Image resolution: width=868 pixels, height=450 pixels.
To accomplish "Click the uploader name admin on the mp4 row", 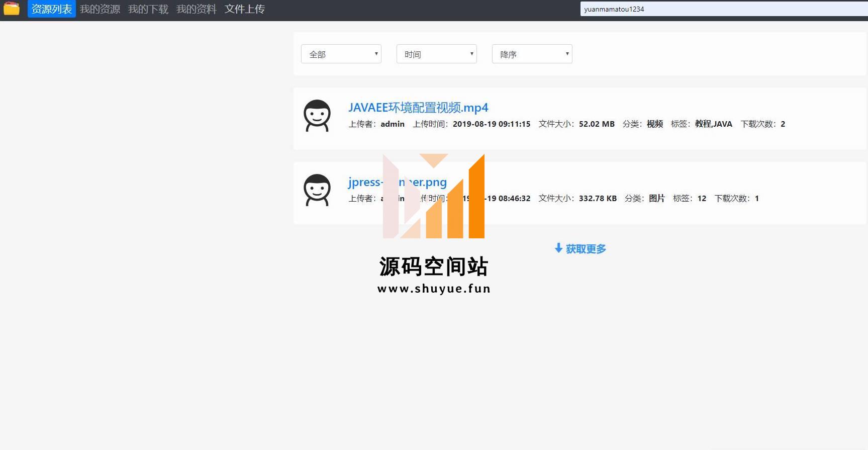I will (393, 124).
